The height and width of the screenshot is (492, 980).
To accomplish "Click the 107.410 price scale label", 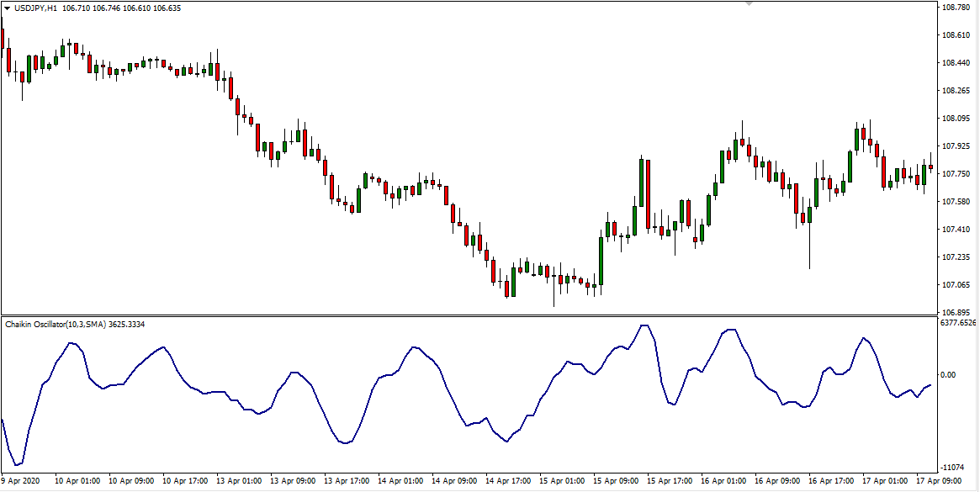I will pyautogui.click(x=957, y=230).
